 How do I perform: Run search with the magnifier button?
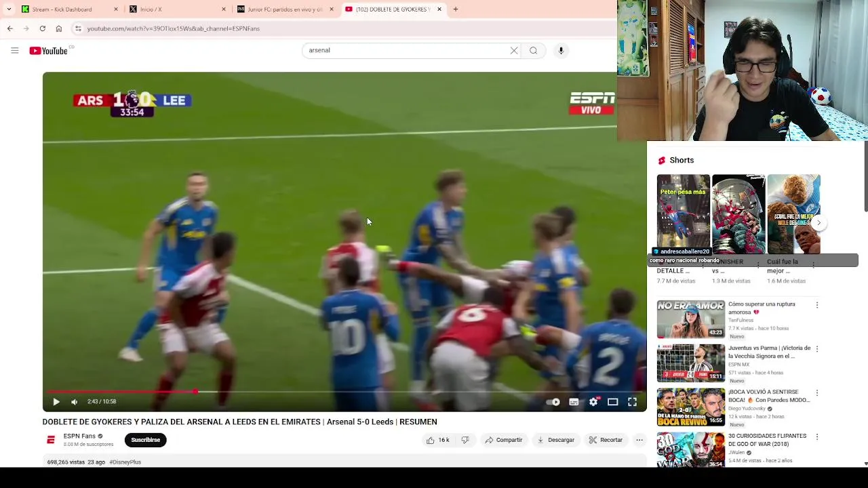[534, 50]
